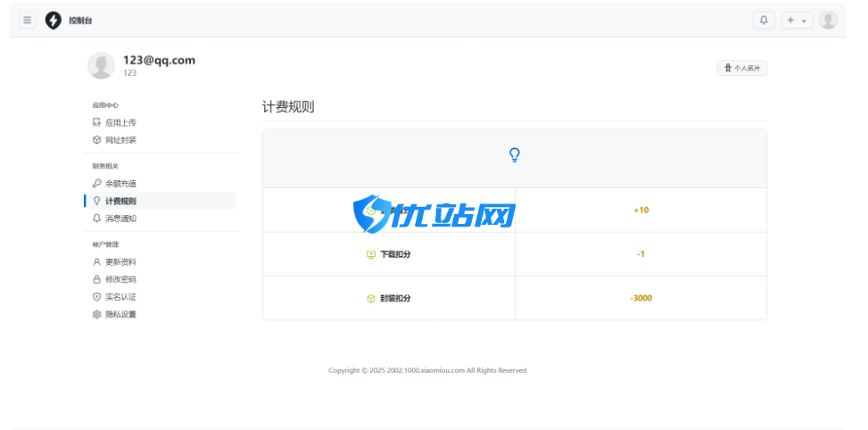Viewport: 868px width, 430px height.
Task: Open the 个人名片 button
Action: point(742,68)
